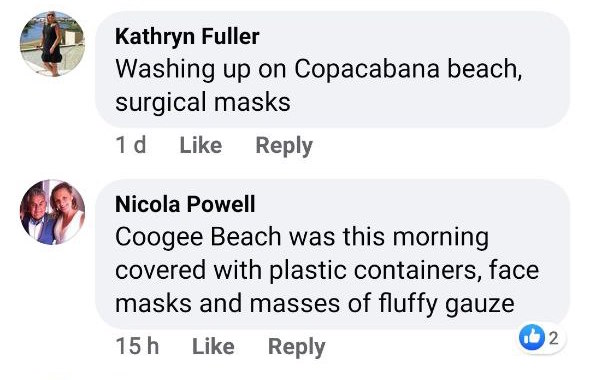Click the 15 h timestamp
Viewport: 590px width, 380px height.
(137, 346)
